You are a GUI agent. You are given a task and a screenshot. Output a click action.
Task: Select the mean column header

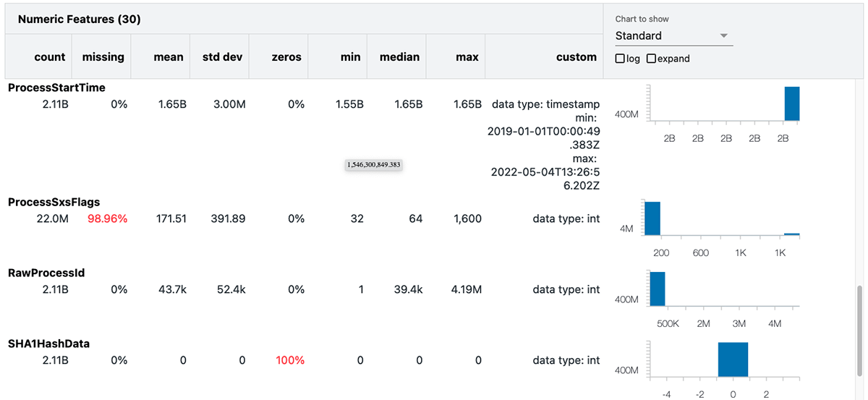[169, 57]
